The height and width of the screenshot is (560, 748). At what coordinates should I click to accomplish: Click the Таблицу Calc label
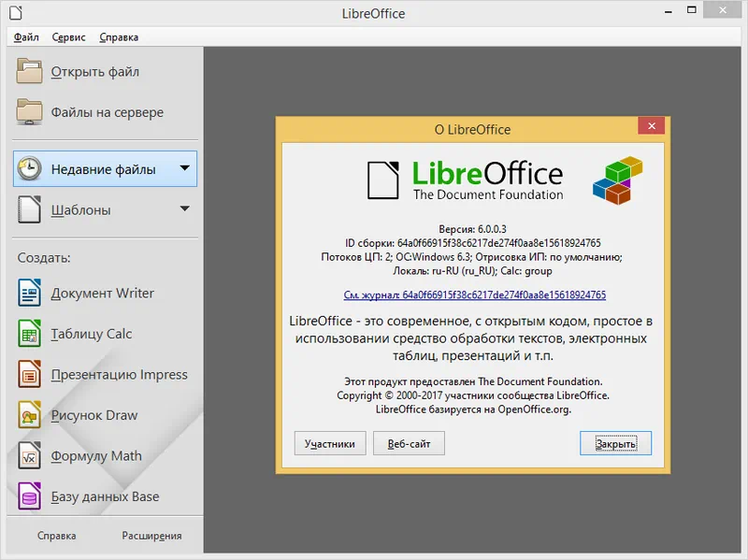coord(91,334)
